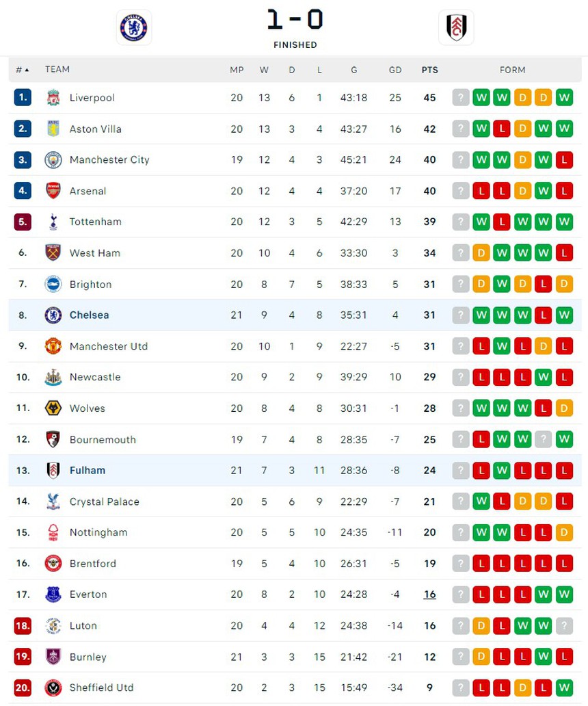
Task: Click the TEAM column header
Action: pyautogui.click(x=57, y=70)
